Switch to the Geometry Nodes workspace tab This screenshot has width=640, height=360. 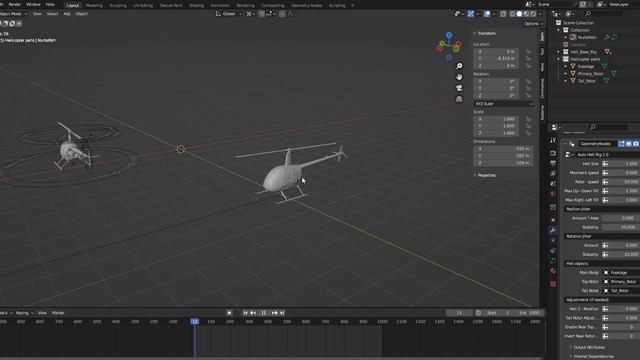[x=307, y=5]
